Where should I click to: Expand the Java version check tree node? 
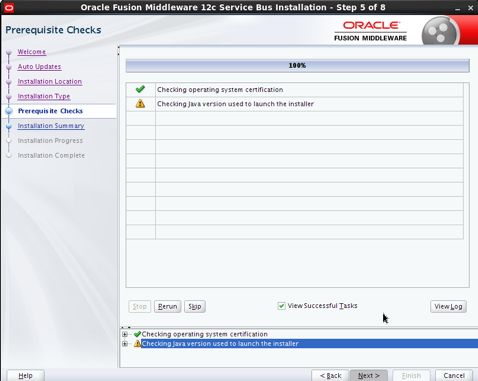pos(125,343)
